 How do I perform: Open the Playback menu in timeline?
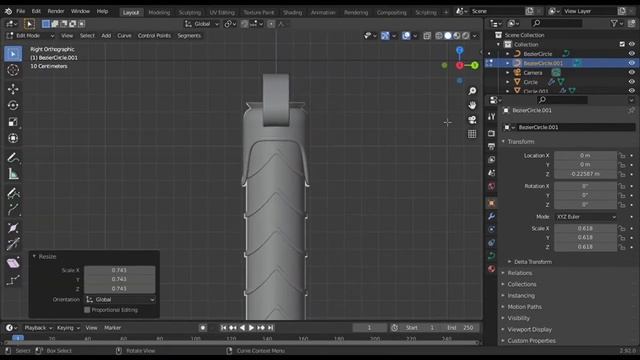[x=38, y=328]
